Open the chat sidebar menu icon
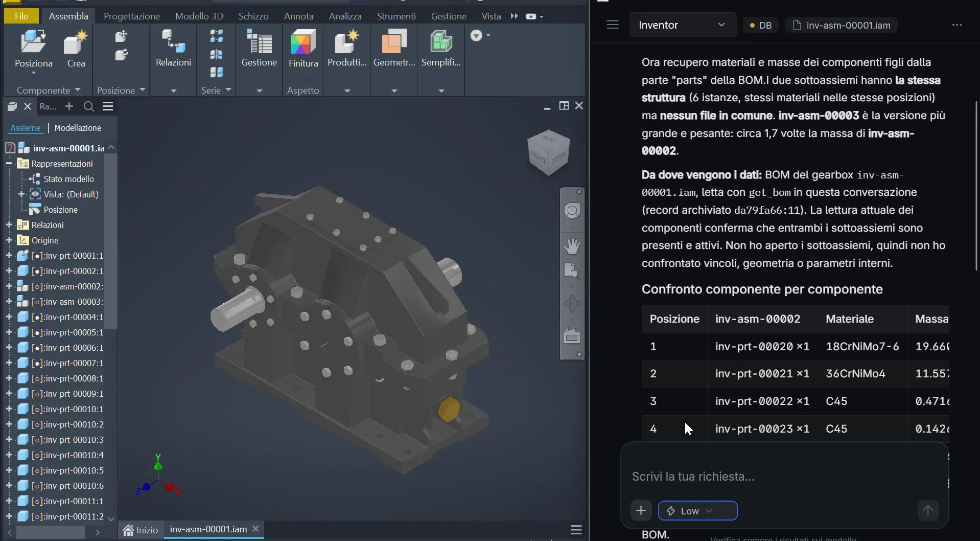Screen dimensions: 980x541 point(613,25)
